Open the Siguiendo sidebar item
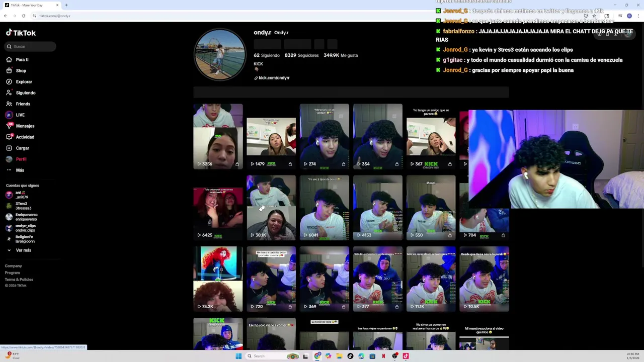644x362 pixels. pyautogui.click(x=20, y=93)
